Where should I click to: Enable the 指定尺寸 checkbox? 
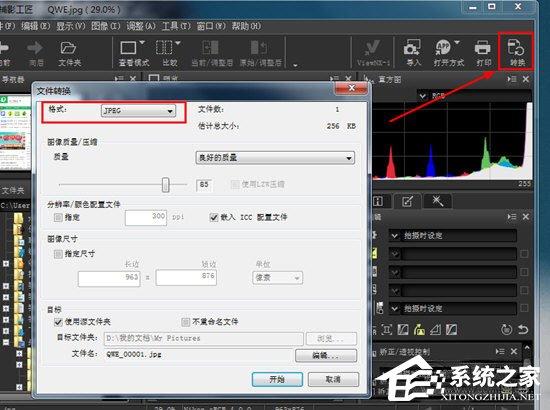(x=58, y=254)
